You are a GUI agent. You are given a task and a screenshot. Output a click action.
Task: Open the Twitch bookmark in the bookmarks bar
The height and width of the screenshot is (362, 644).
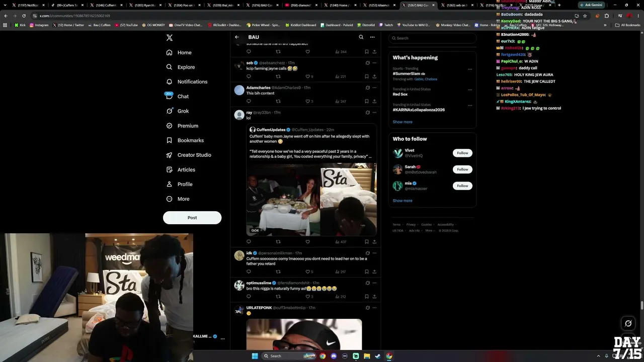(386, 25)
